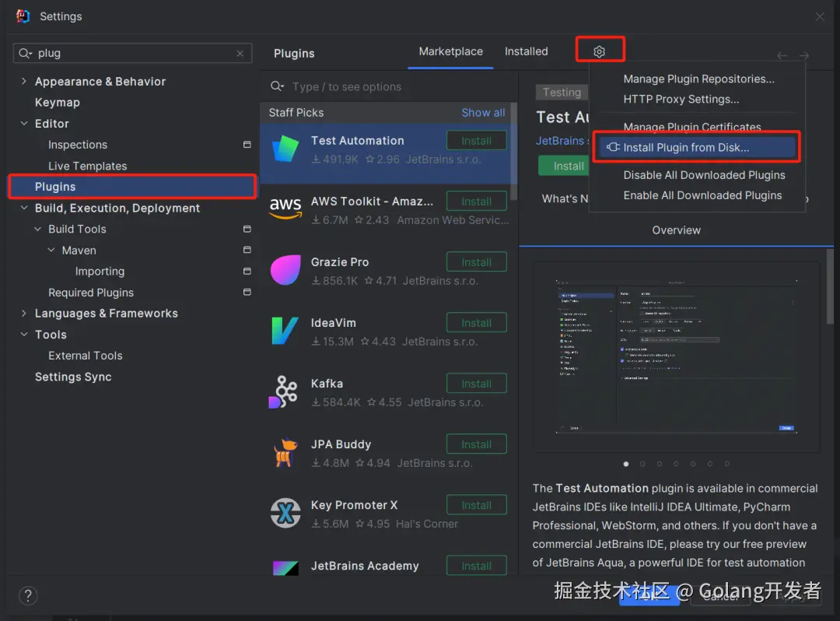This screenshot has height=621, width=840.
Task: Click the settings search magnifier icon
Action: (x=25, y=53)
